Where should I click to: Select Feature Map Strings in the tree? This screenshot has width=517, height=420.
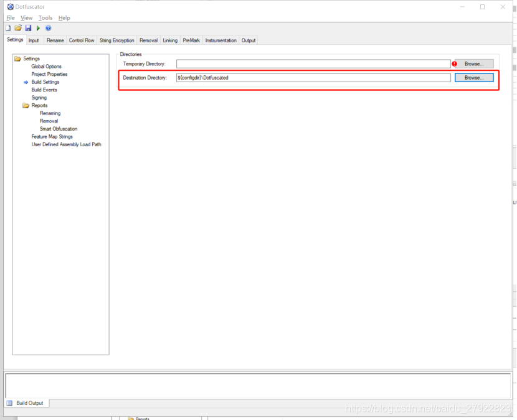(52, 137)
